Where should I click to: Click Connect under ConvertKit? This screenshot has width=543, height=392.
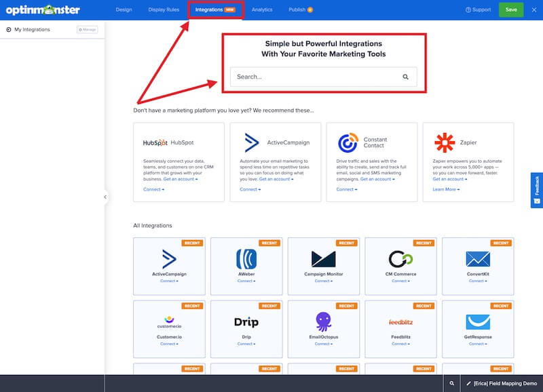(478, 281)
